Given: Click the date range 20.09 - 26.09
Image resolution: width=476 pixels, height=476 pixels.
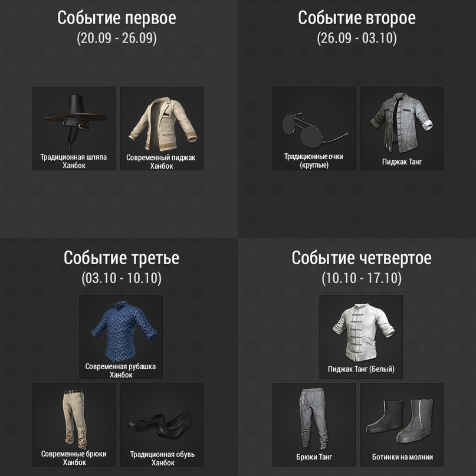Looking at the screenshot, I should (117, 38).
